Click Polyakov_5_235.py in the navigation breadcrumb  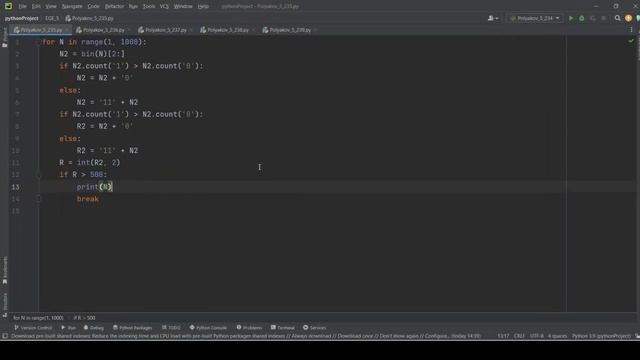89,18
